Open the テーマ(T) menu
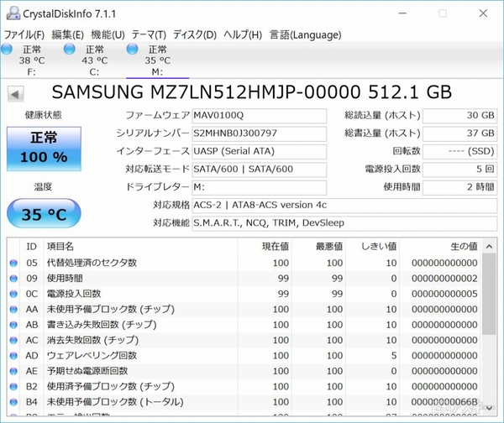The height and width of the screenshot is (423, 504). 149,34
